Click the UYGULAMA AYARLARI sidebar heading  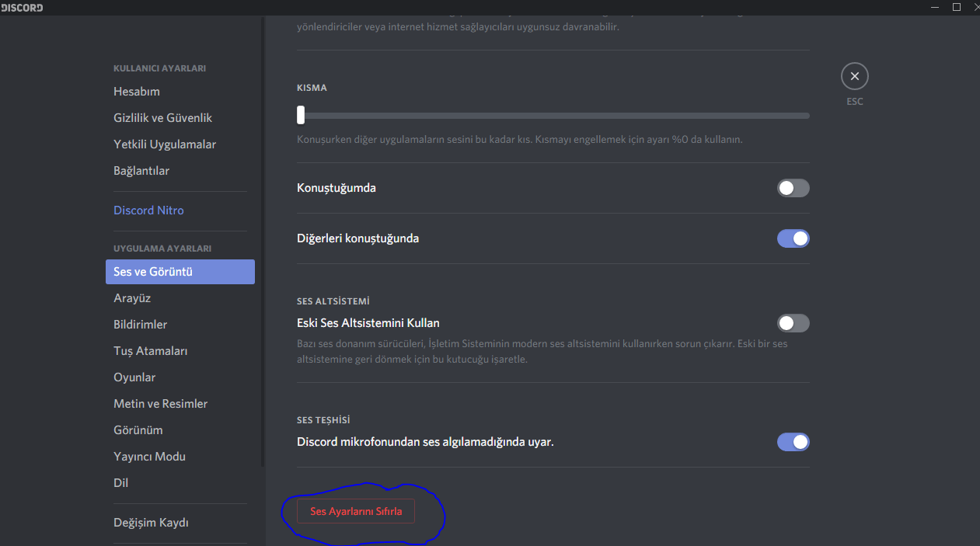point(162,249)
